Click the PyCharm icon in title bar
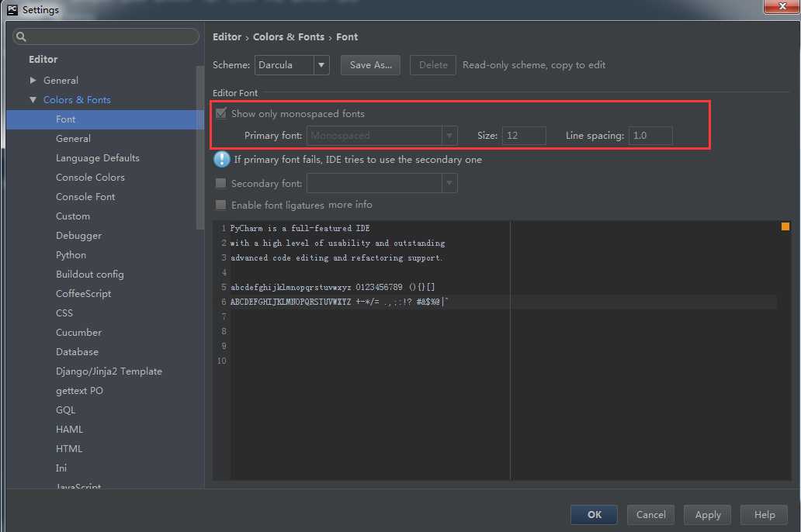Image resolution: width=801 pixels, height=532 pixels. pyautogui.click(x=12, y=10)
